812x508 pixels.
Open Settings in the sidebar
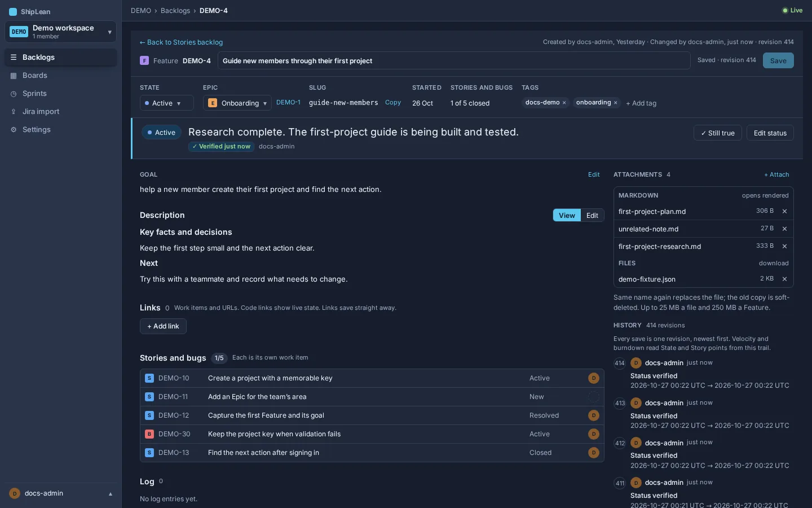tap(61, 130)
